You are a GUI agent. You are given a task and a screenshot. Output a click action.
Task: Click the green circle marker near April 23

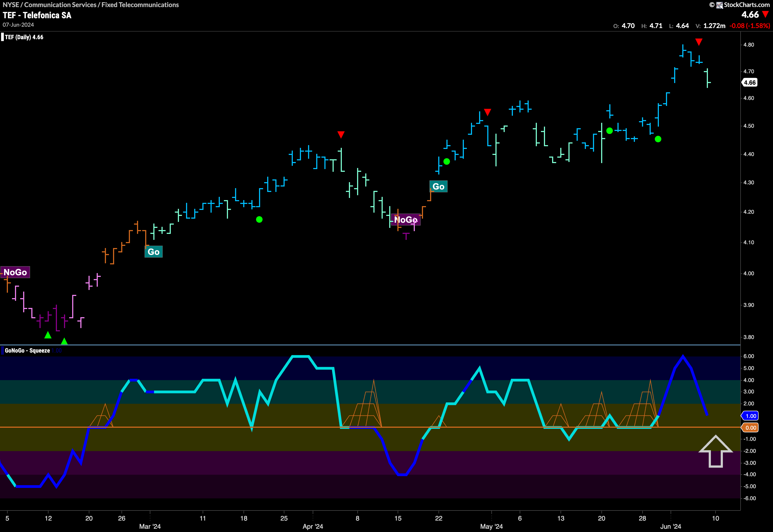(447, 162)
